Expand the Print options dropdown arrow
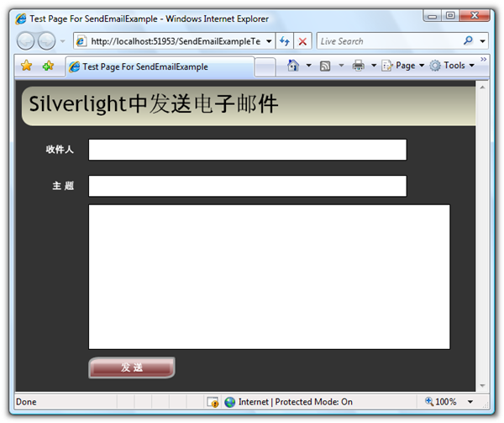The image size is (504, 423). point(374,66)
